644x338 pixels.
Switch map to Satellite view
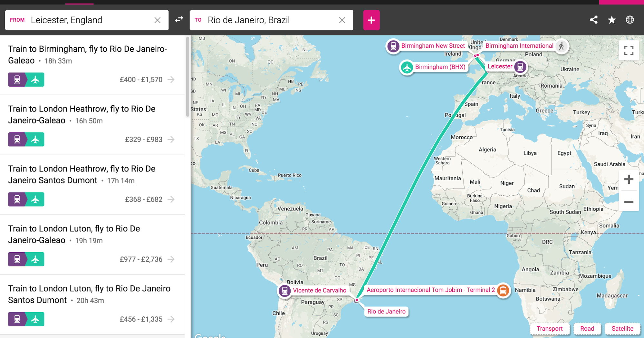click(622, 328)
